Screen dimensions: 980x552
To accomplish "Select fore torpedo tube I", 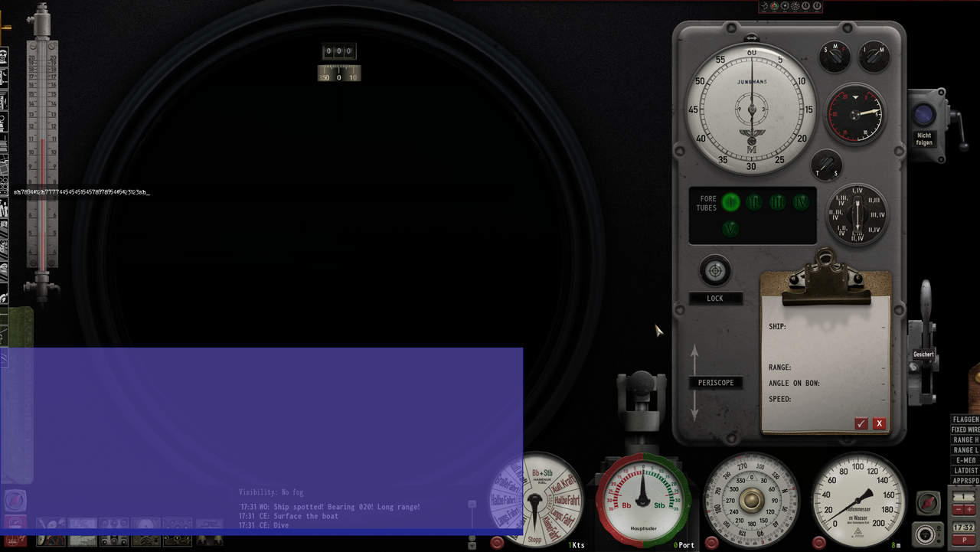I will [730, 202].
